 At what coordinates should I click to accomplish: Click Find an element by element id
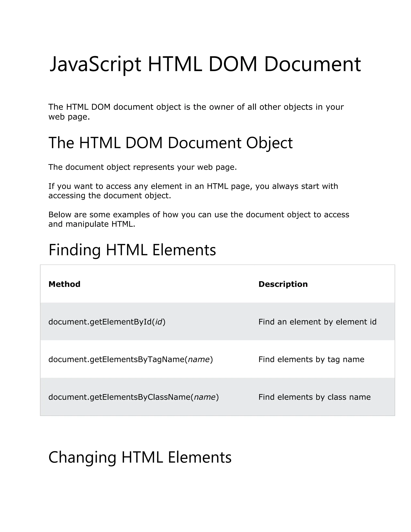pyautogui.click(x=317, y=322)
